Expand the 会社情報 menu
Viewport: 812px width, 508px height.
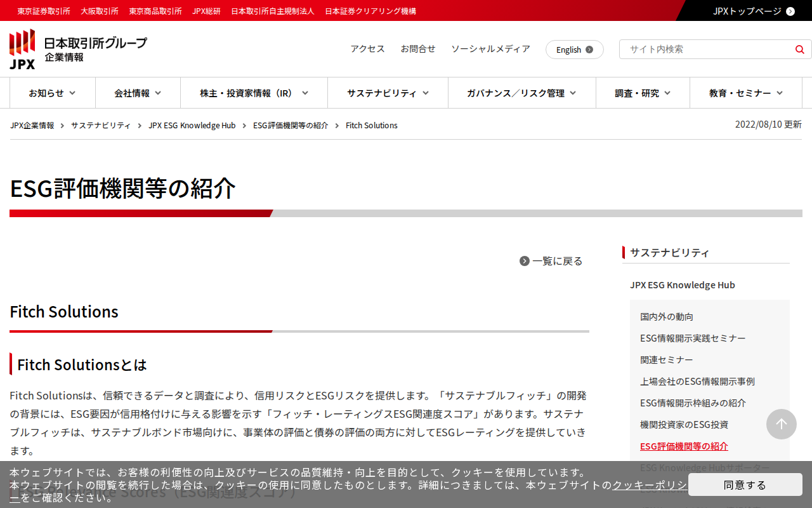click(138, 93)
